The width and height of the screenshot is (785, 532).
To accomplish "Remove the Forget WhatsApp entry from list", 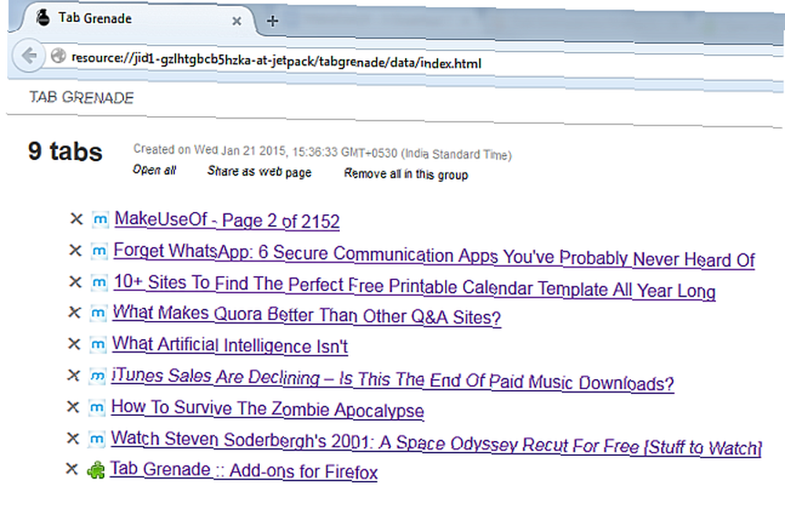I will tap(75, 250).
